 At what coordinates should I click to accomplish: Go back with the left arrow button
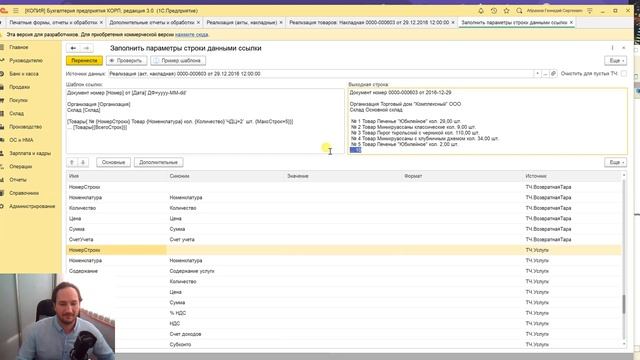click(73, 48)
